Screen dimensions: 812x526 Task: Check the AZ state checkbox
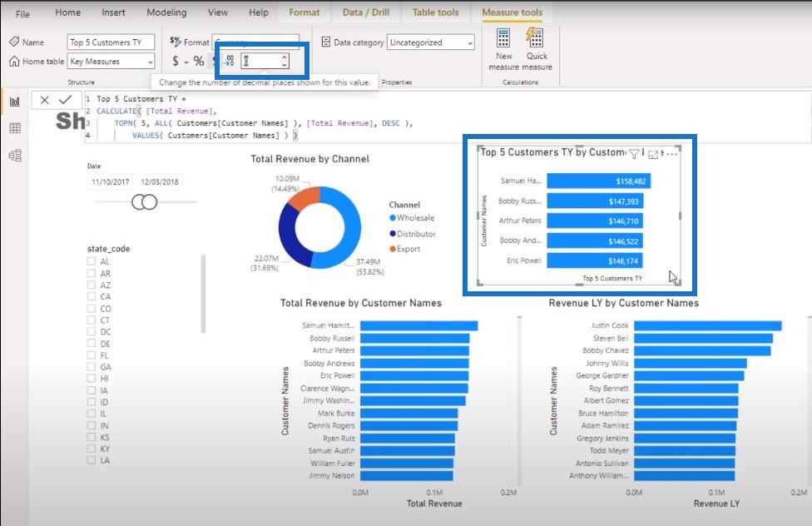(x=92, y=285)
